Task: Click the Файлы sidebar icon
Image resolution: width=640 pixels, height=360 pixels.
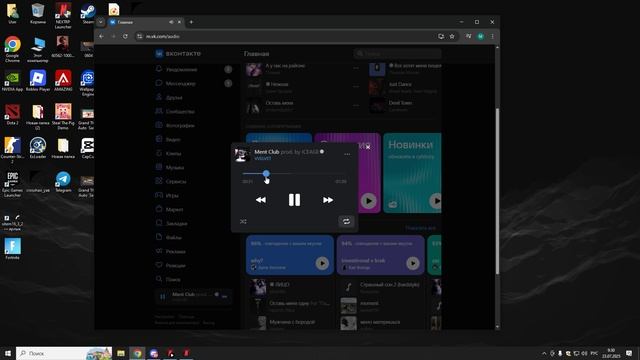Action: (x=159, y=237)
